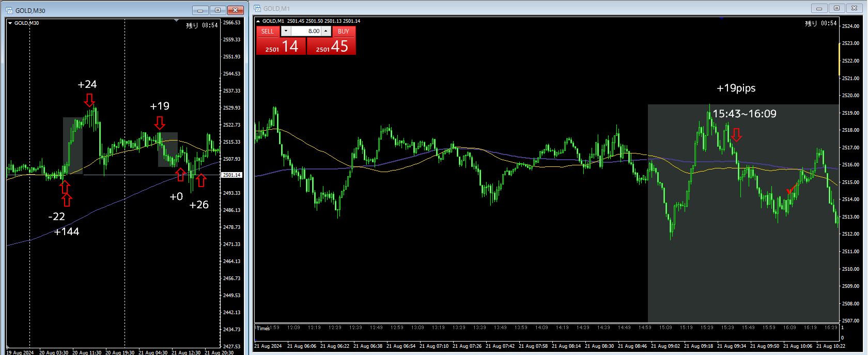Click the 16:29 time label in Times sub-window
The image size is (868, 355).
831,328
